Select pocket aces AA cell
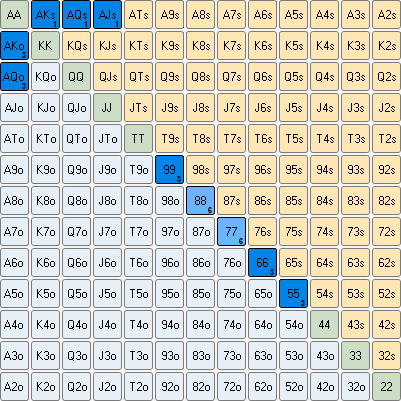 (14, 15)
